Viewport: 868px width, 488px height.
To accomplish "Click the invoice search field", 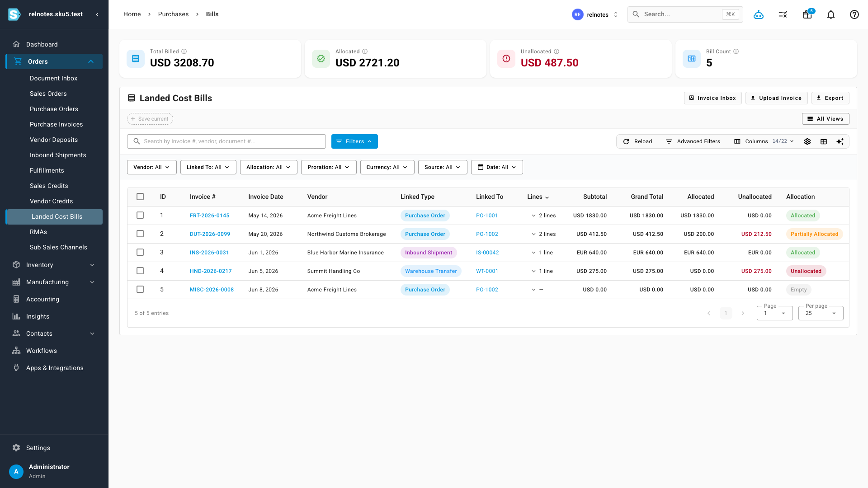I will (x=226, y=141).
